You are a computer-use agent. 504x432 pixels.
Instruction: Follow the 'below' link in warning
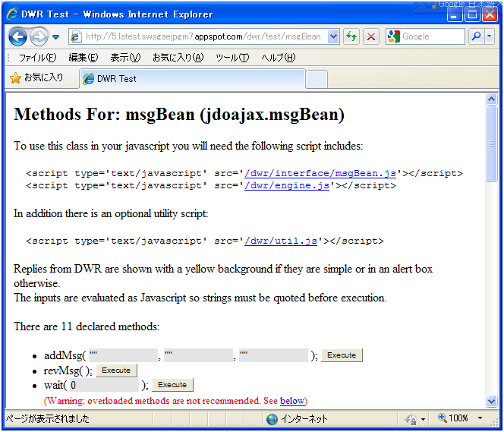point(292,401)
